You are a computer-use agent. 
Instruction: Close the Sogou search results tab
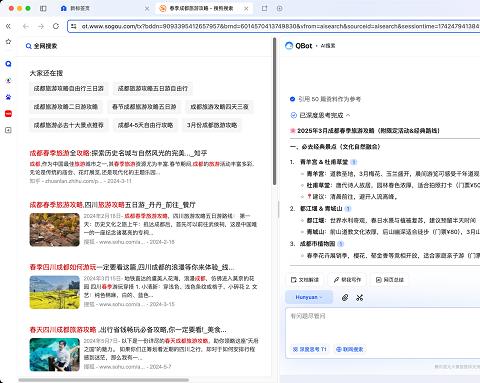pos(246,8)
